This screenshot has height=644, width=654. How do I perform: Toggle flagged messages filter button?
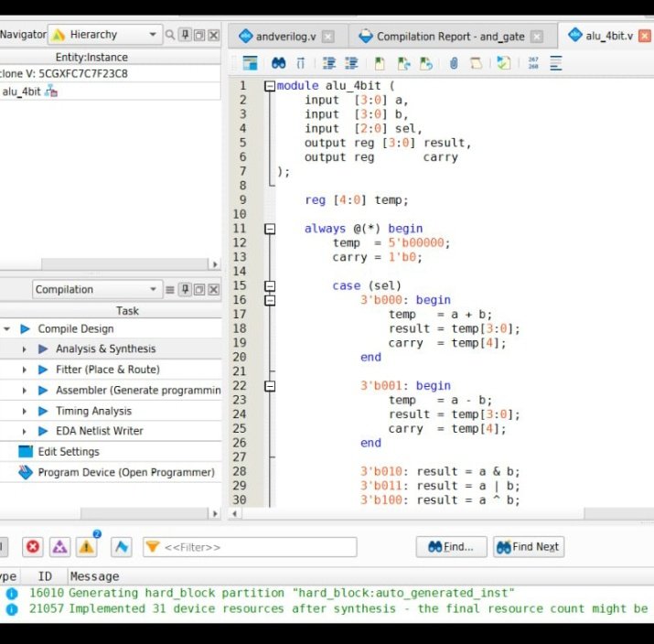coord(122,546)
